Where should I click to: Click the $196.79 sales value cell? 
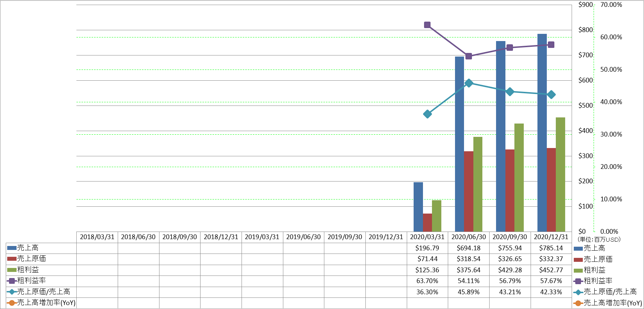coord(427,248)
